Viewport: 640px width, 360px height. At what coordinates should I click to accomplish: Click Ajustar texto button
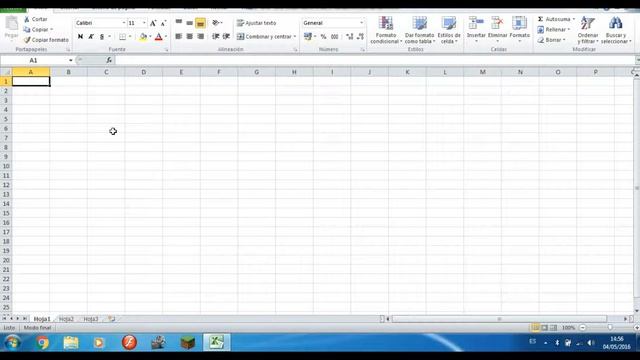tap(257, 23)
